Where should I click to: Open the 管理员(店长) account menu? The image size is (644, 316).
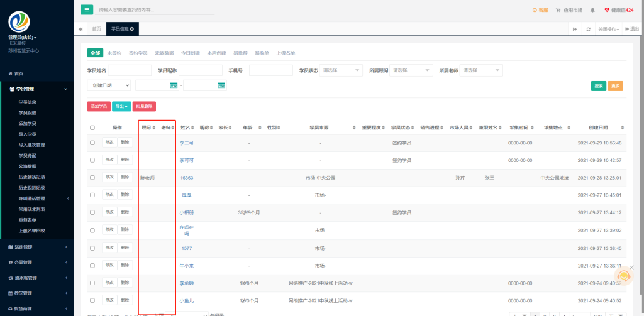(x=22, y=37)
